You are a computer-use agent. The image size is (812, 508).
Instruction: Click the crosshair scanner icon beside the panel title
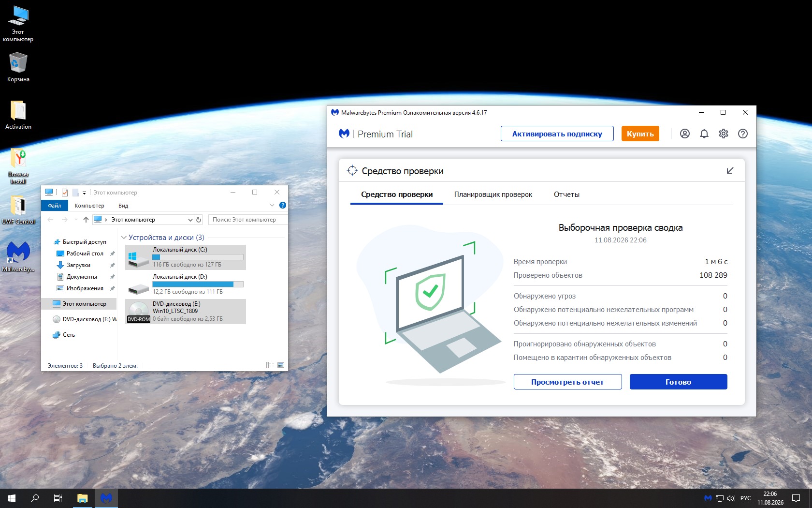(352, 170)
